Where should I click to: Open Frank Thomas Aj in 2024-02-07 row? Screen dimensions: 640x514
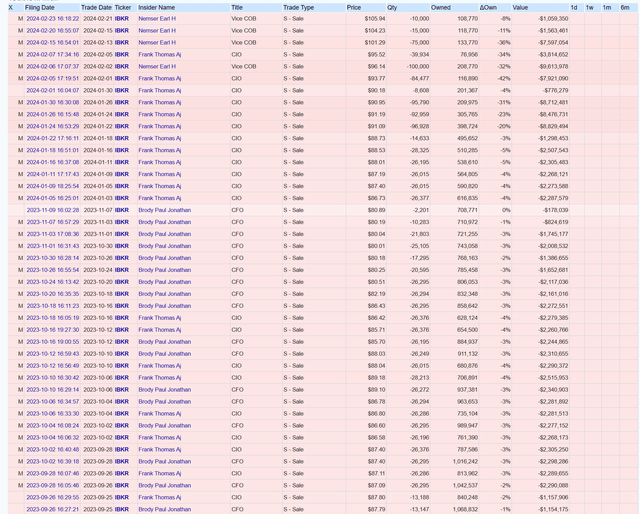click(160, 54)
